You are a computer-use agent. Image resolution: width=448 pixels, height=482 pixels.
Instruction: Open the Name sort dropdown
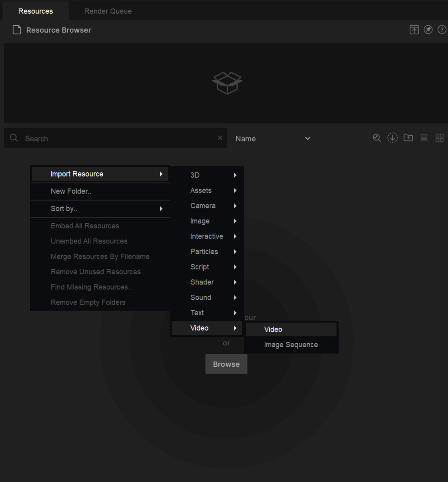(x=273, y=139)
